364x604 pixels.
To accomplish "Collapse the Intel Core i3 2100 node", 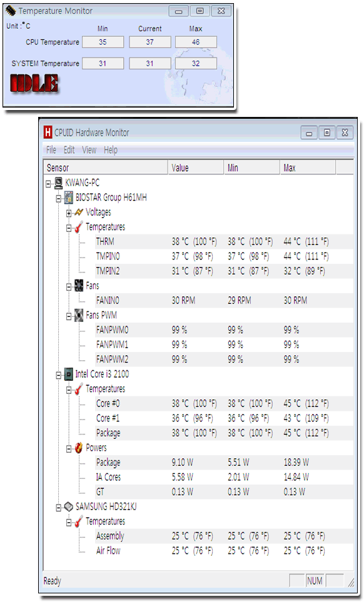I will [58, 375].
